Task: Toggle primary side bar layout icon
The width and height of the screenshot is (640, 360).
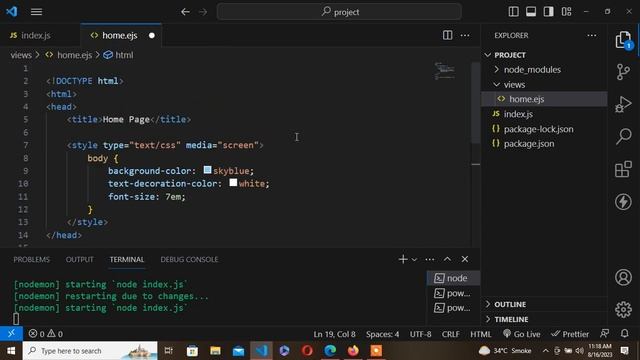Action: click(x=513, y=11)
